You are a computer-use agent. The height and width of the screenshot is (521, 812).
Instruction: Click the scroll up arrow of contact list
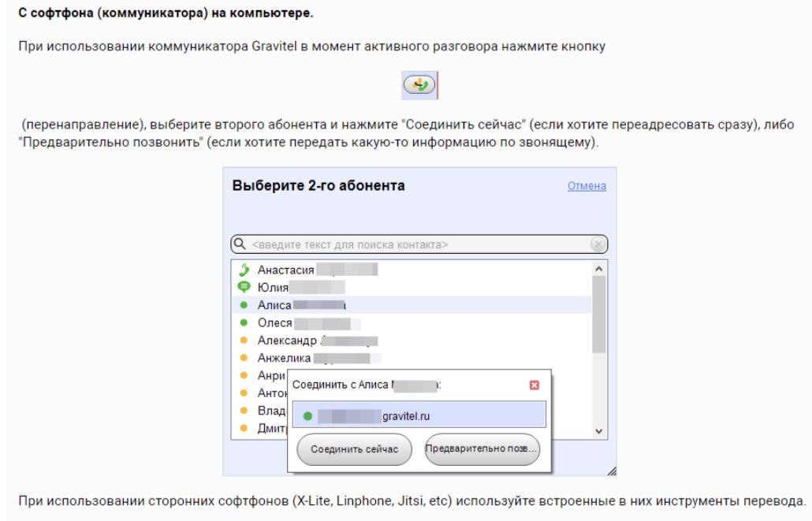pos(598,269)
